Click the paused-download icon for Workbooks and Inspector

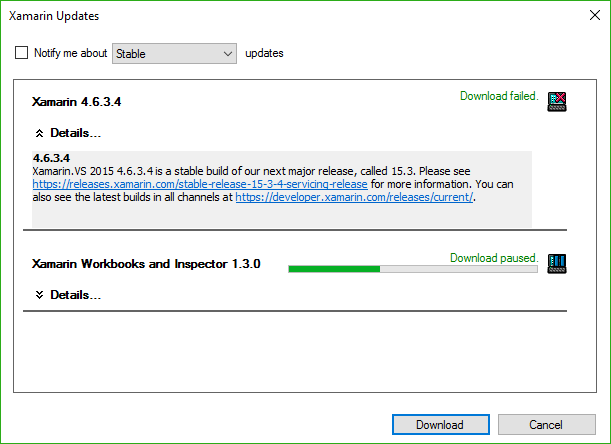click(557, 264)
